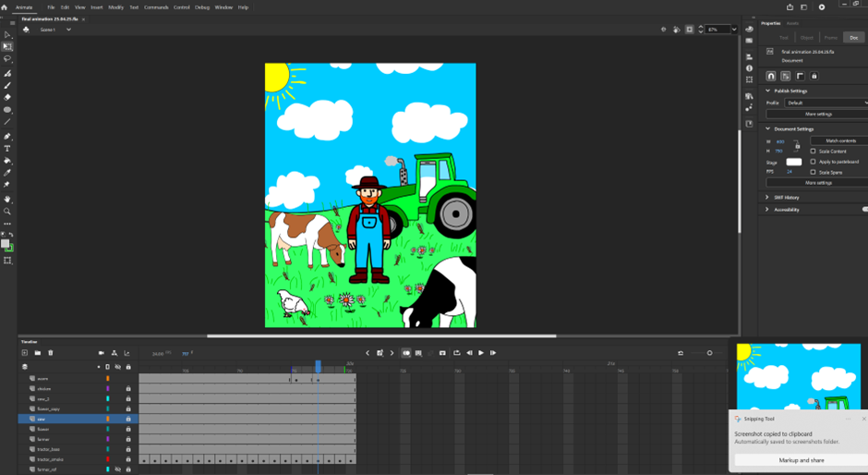The image size is (868, 475).
Task: Check the Apply to pasteboard option
Action: pyautogui.click(x=813, y=162)
